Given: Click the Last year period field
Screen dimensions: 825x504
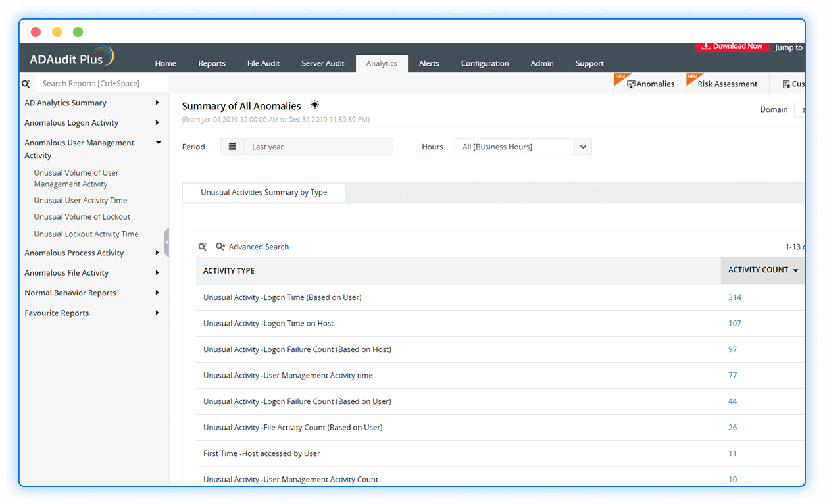Looking at the screenshot, I should point(318,147).
